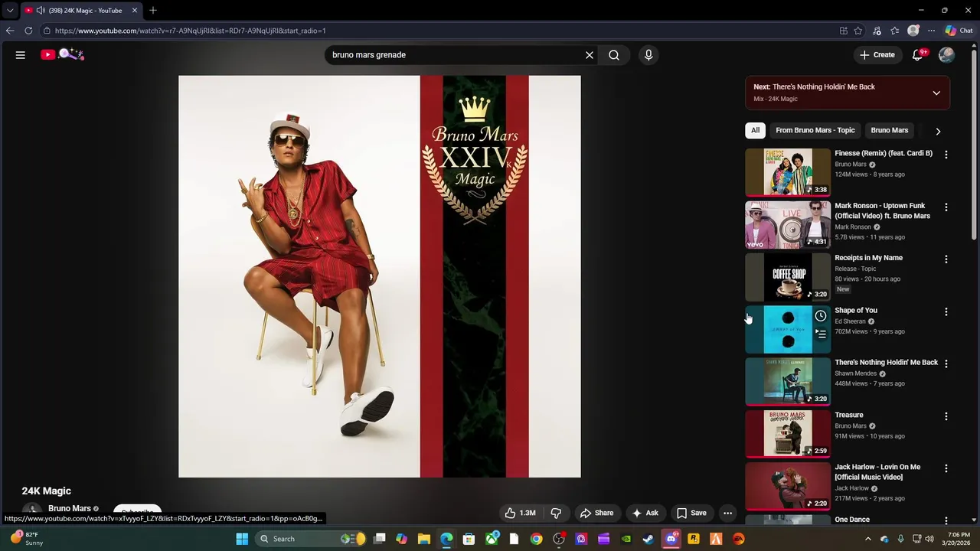Screen dimensions: 980x551
Task: Open options menu for Treasure
Action: (x=946, y=416)
